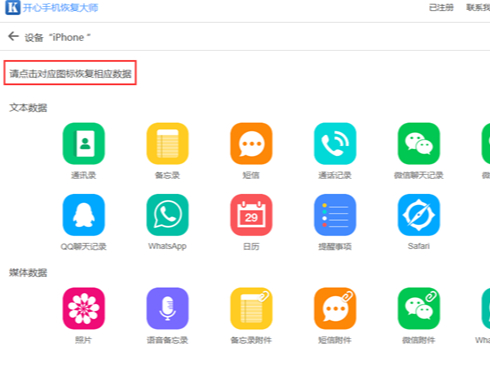Open the 备忘录附件 notes attachment icon

pos(251,308)
